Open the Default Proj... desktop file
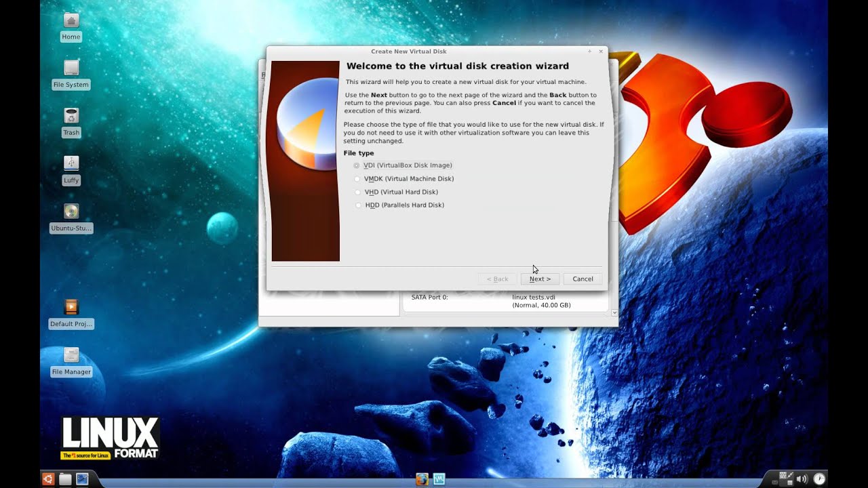The height and width of the screenshot is (488, 868). pos(71,314)
